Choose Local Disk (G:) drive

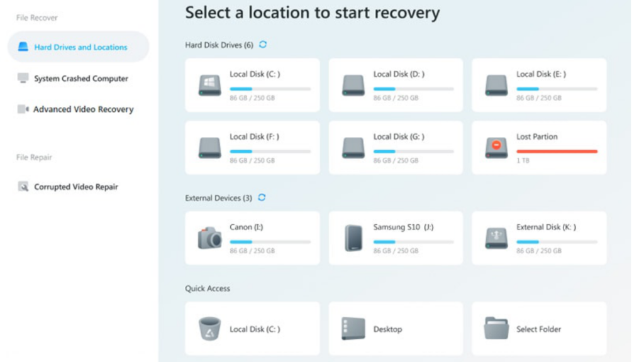(395, 147)
